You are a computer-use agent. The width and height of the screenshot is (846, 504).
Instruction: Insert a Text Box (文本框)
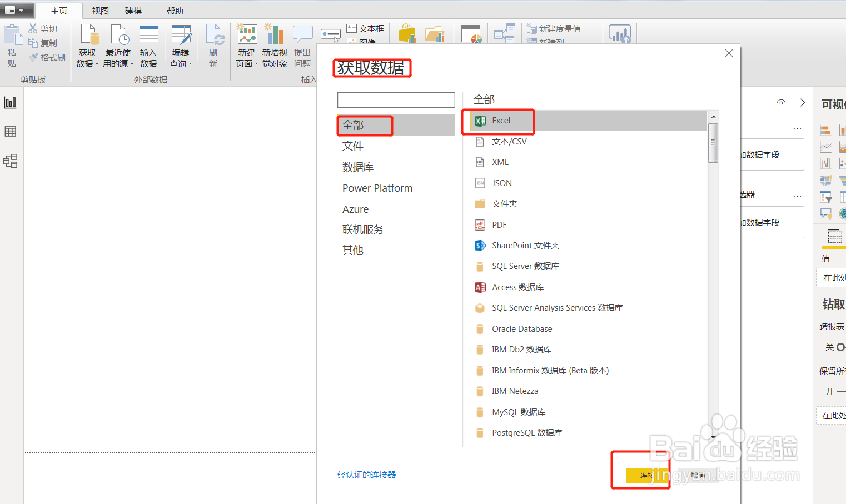coord(365,28)
